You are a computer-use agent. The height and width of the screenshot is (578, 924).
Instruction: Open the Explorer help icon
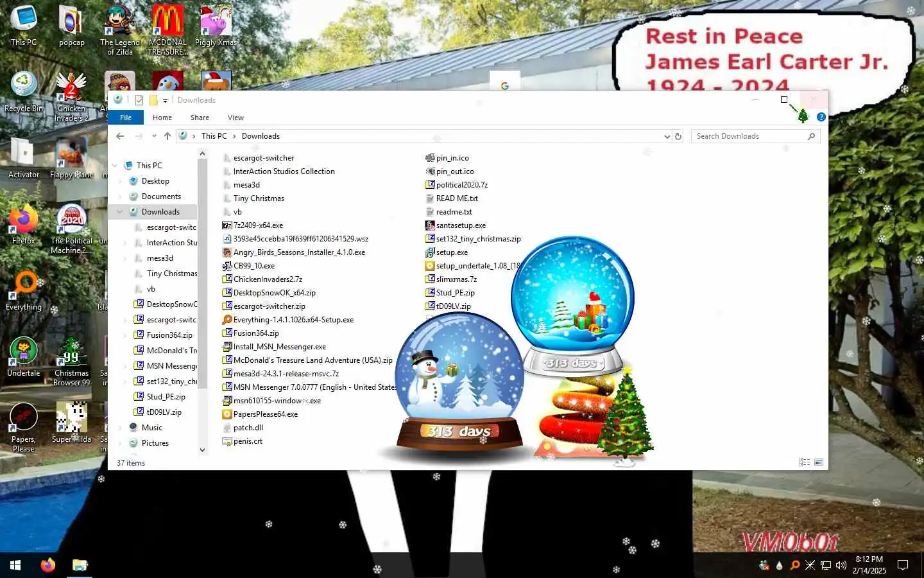point(821,117)
